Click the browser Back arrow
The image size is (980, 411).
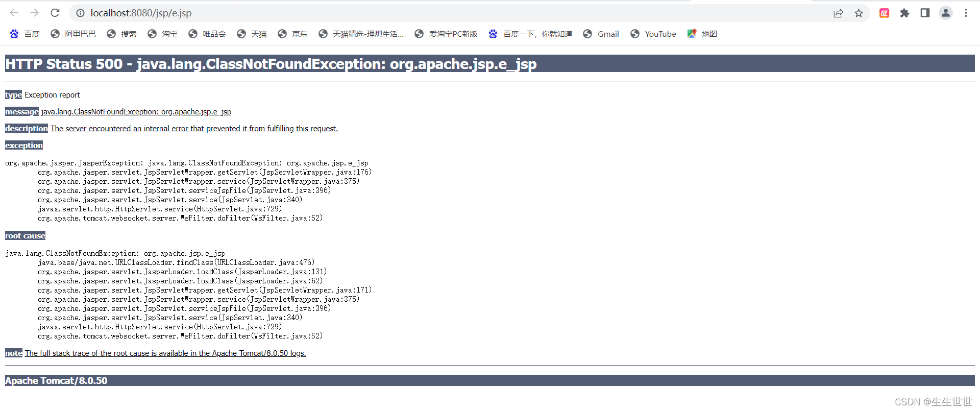[x=14, y=13]
